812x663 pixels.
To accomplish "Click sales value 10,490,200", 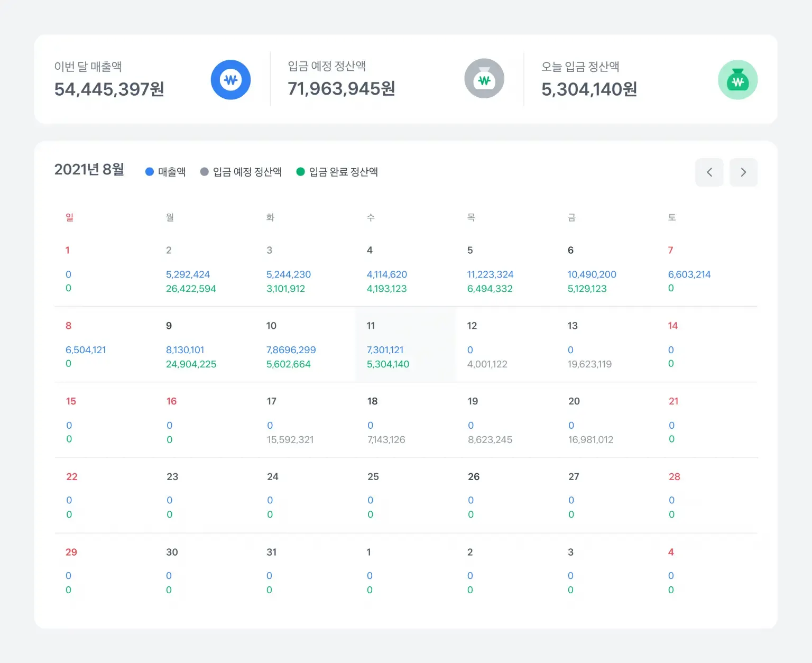I will pyautogui.click(x=592, y=274).
